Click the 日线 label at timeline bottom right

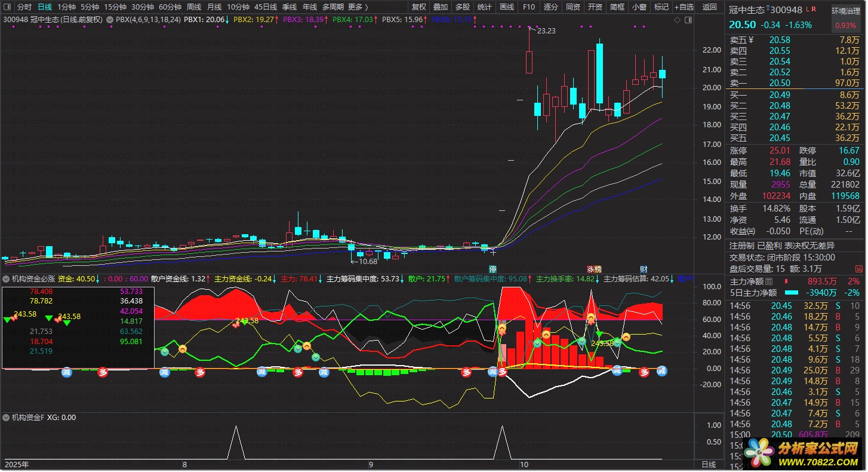click(709, 464)
